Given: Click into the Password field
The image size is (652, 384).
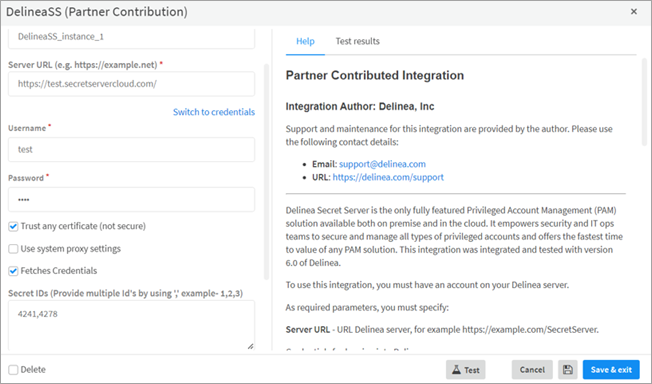Looking at the screenshot, I should tap(131, 200).
